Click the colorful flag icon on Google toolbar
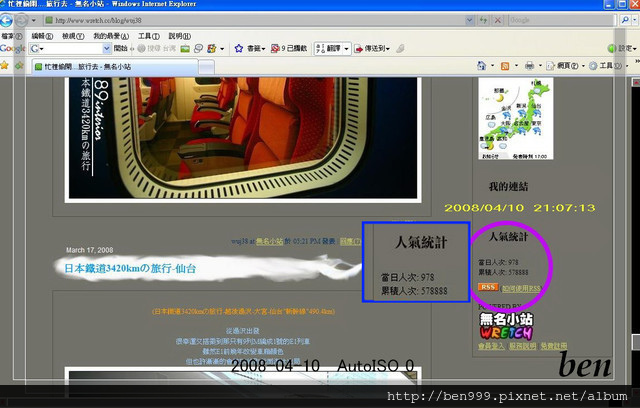The image size is (640, 408). pyautogui.click(x=211, y=49)
